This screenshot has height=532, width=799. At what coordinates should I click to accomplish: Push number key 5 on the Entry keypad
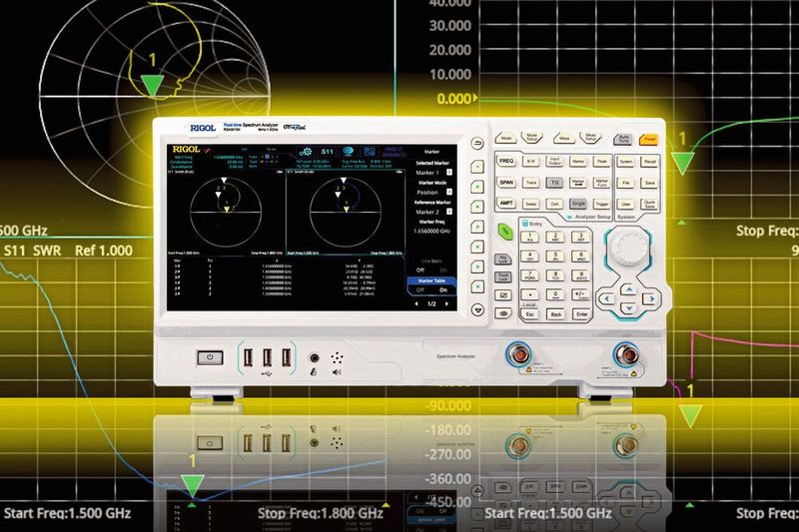pos(555,257)
